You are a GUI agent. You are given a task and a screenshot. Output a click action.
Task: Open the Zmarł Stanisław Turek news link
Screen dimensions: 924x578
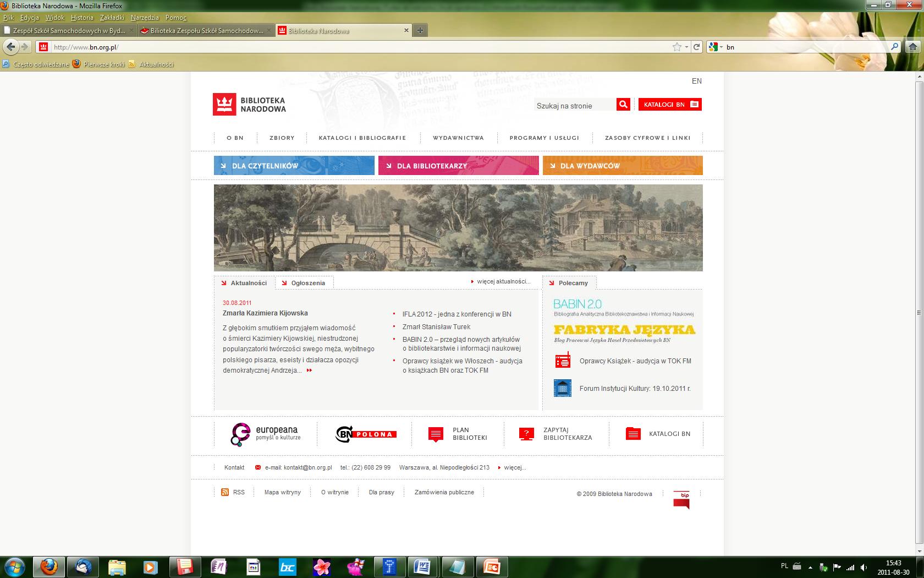click(437, 327)
